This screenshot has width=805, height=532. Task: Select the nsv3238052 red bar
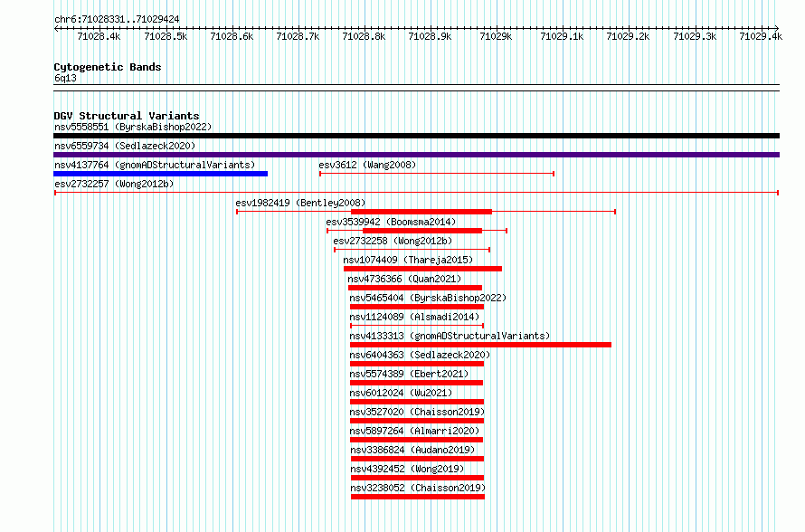(418, 497)
